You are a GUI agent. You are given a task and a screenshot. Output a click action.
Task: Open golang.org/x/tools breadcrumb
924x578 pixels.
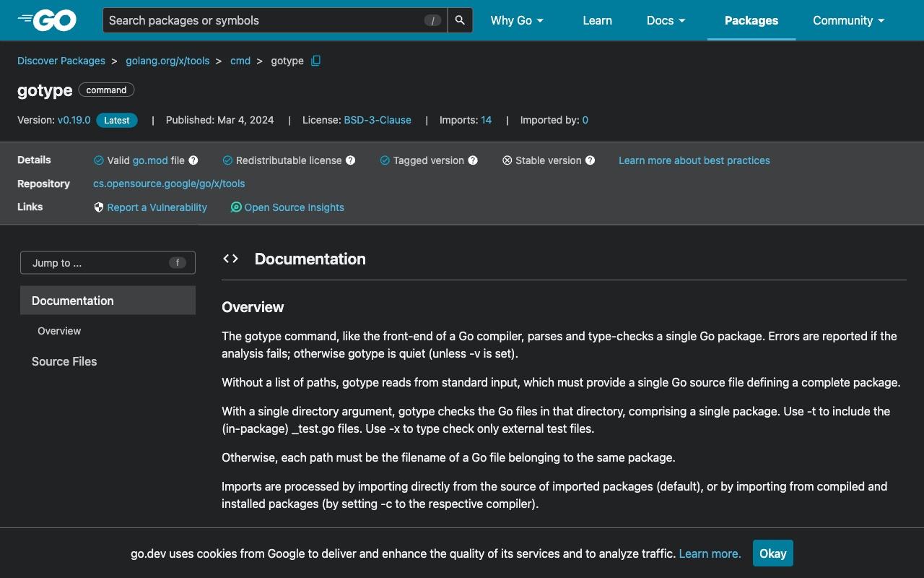click(x=167, y=61)
